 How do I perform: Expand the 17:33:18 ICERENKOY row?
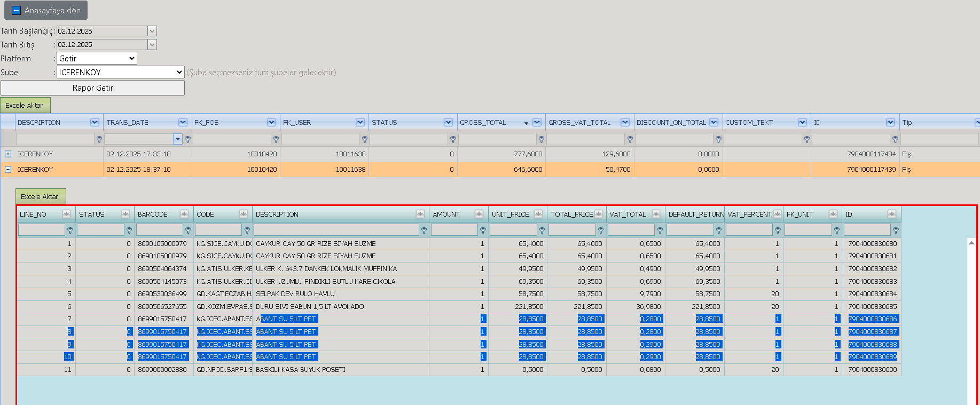(x=8, y=154)
